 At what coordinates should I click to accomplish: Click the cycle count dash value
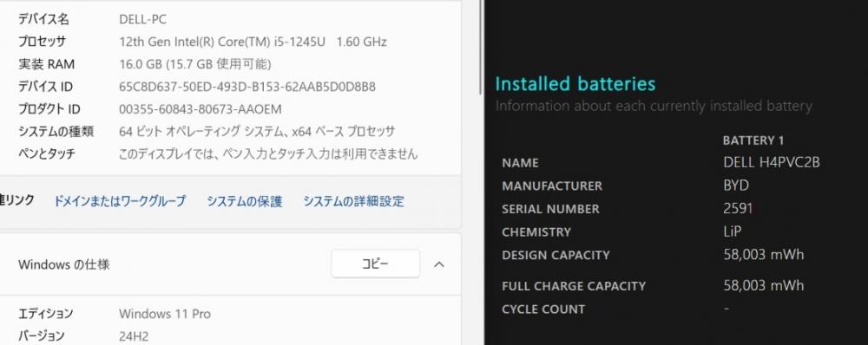tap(727, 309)
